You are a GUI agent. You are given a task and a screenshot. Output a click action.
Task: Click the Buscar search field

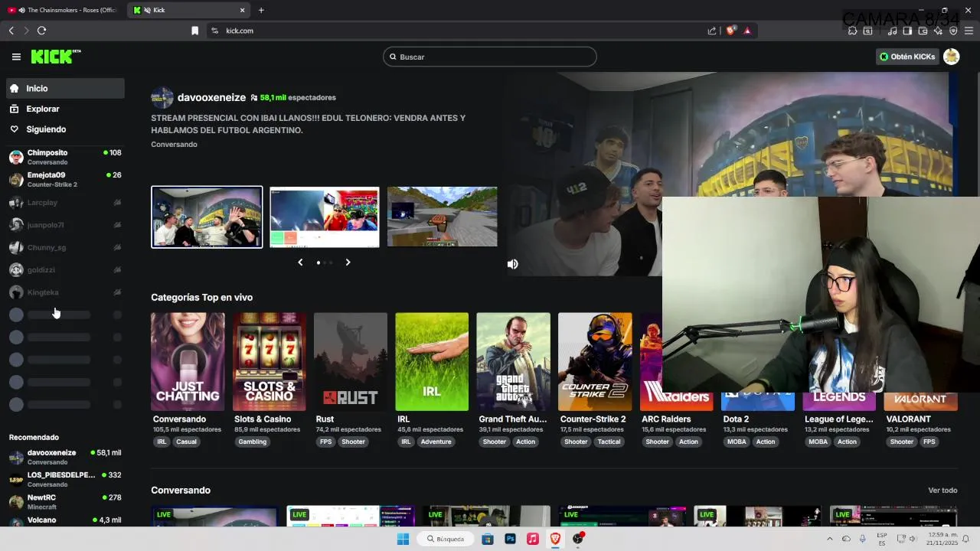[x=490, y=57]
